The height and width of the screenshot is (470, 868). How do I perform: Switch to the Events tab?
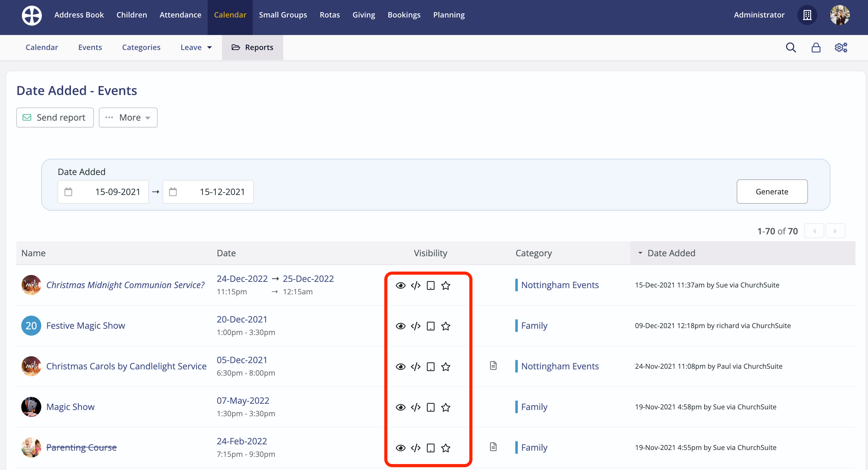coord(90,47)
